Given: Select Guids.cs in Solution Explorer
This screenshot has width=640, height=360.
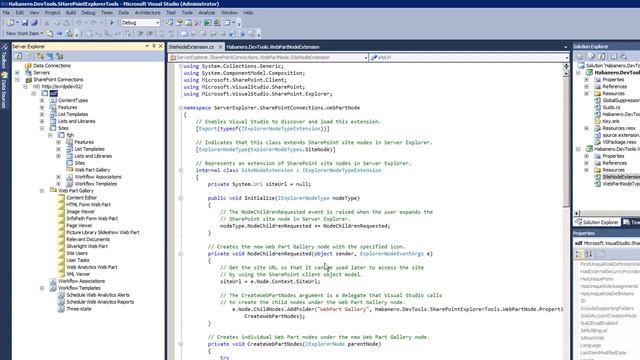Looking at the screenshot, I should click(x=611, y=107).
